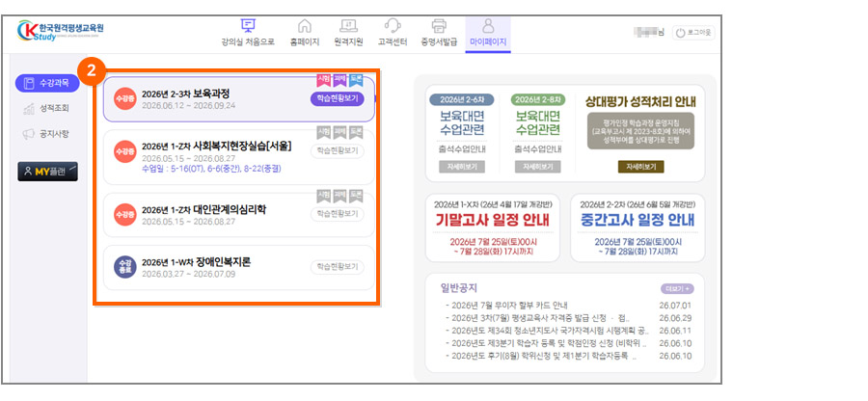This screenshot has height=401, width=868.
Task: Click 수강중 badge of 보육과정
Action: tap(124, 99)
